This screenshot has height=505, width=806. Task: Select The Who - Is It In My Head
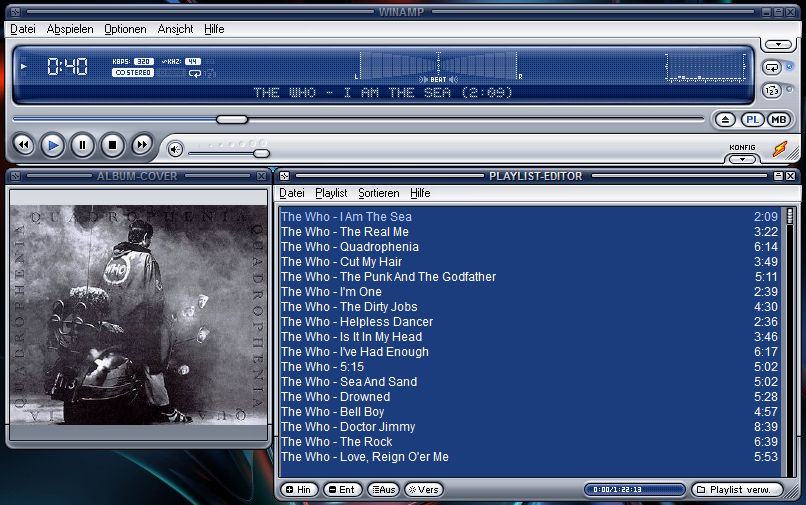tap(529, 337)
